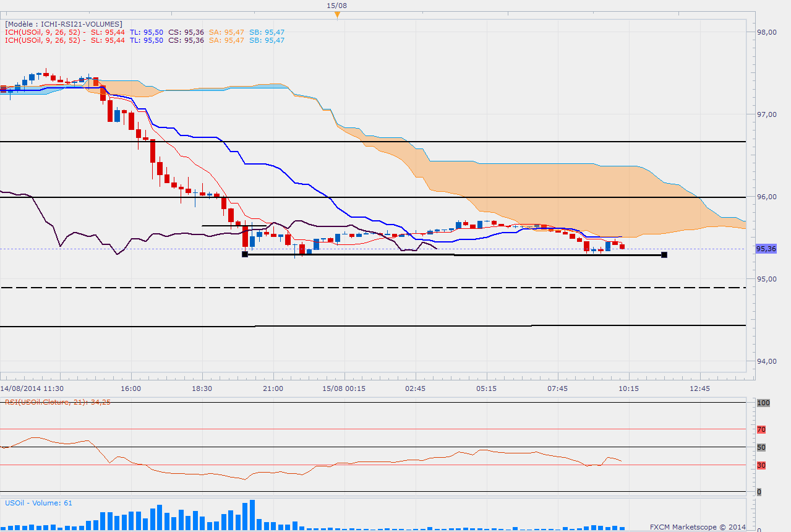Select the grey RSI 100 level tag
Image resolution: width=791 pixels, height=532 pixels.
[x=763, y=403]
